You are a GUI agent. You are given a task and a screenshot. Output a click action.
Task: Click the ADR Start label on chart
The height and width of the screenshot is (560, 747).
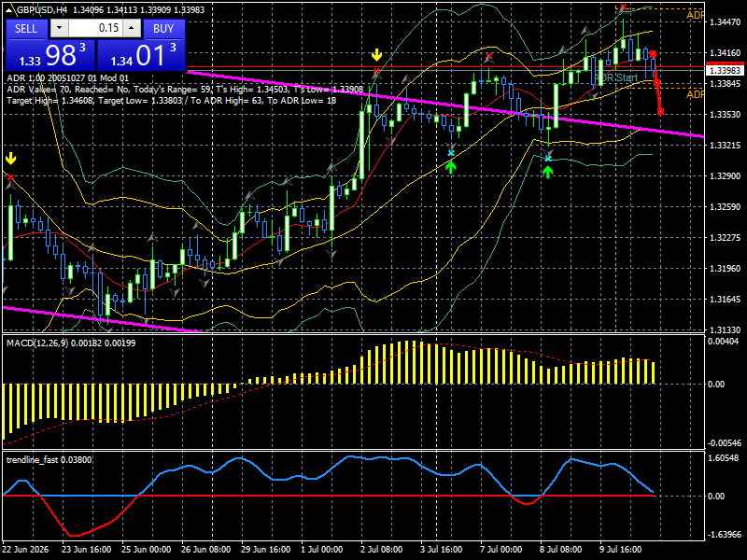point(616,77)
